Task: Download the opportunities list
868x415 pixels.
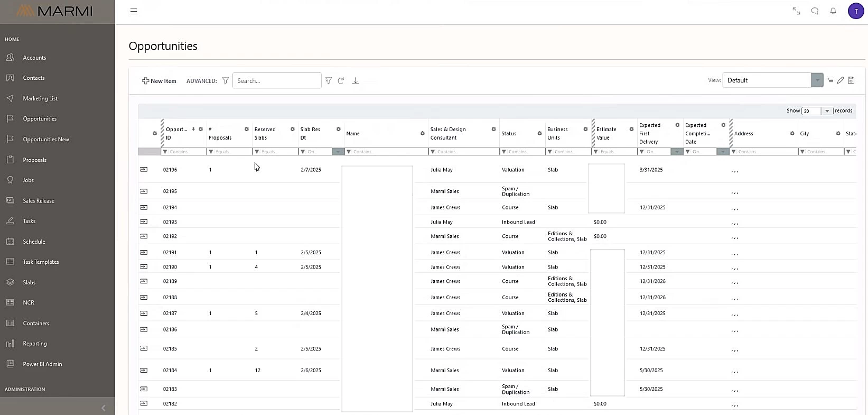Action: click(356, 81)
